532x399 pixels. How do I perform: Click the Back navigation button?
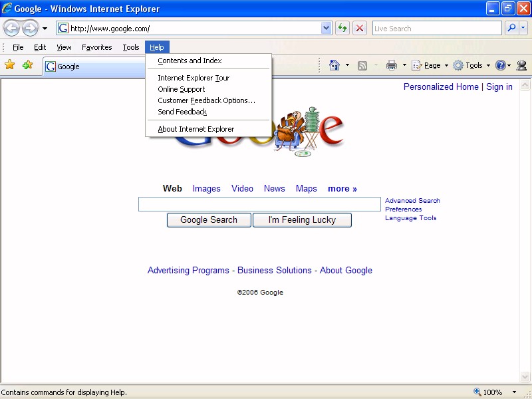pyautogui.click(x=11, y=28)
